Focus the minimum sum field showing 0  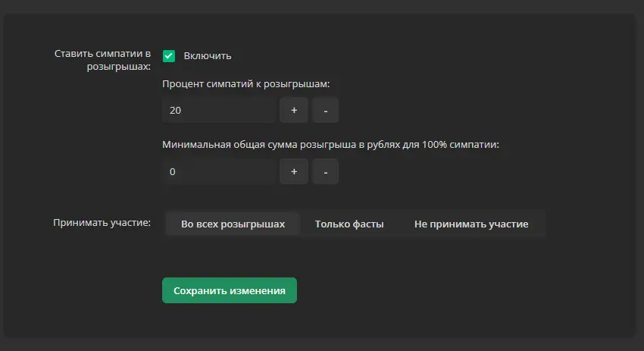click(219, 171)
